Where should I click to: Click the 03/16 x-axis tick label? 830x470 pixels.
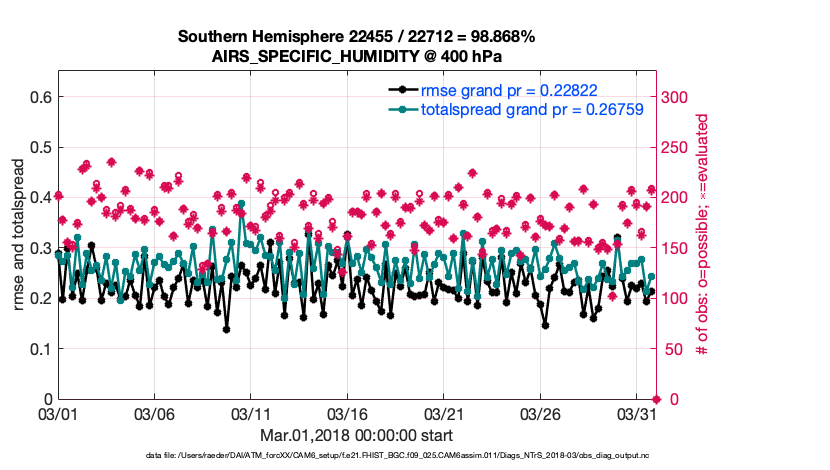(347, 413)
